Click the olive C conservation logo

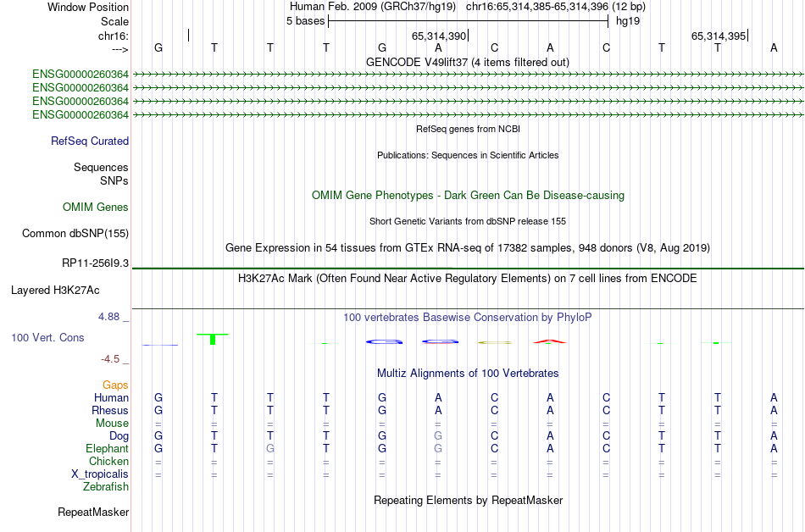(494, 342)
